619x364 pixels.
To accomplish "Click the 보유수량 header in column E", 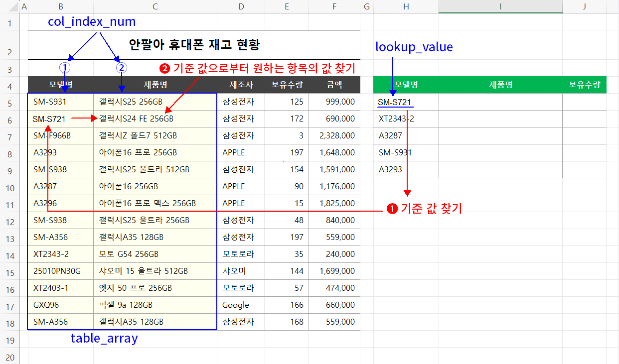I will coord(287,85).
